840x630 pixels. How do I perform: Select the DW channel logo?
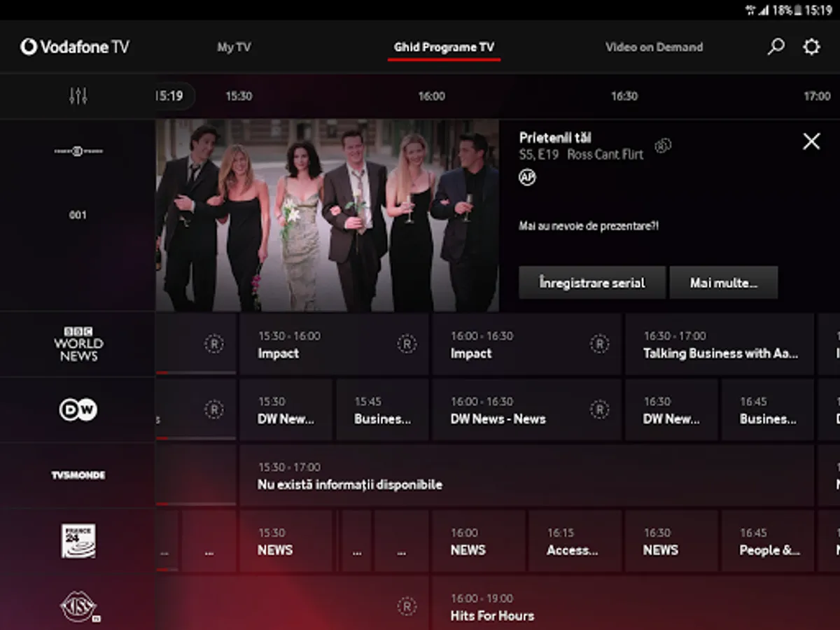pyautogui.click(x=78, y=409)
